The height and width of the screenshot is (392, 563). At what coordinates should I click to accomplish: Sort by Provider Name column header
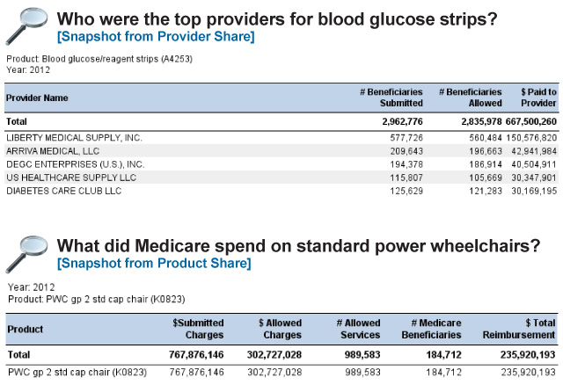coord(37,98)
